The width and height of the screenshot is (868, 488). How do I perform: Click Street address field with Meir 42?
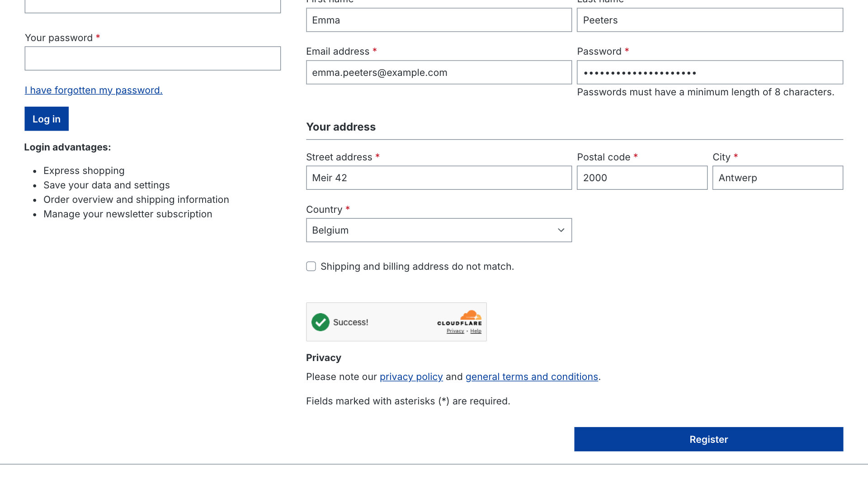tap(439, 178)
